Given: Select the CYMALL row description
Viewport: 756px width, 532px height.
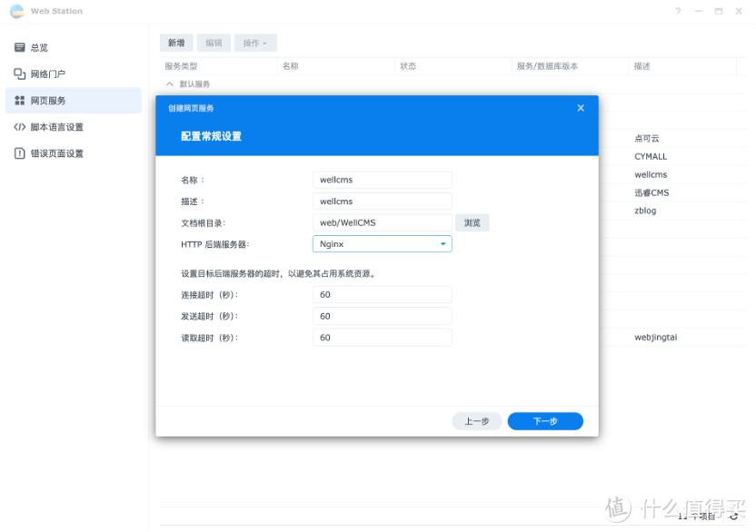Looking at the screenshot, I should [x=651, y=157].
